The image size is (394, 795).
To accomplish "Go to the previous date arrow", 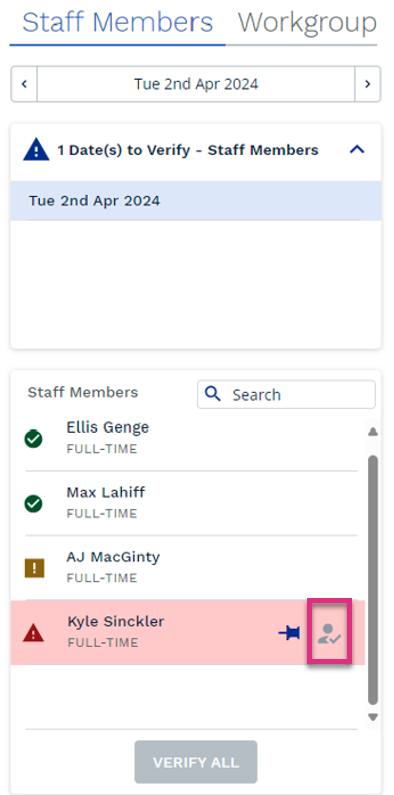I will pos(24,84).
